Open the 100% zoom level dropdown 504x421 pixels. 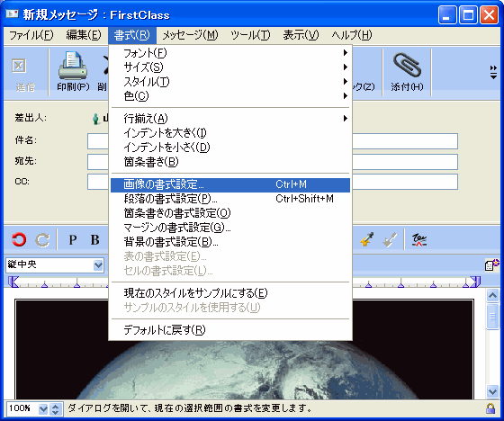click(x=43, y=409)
